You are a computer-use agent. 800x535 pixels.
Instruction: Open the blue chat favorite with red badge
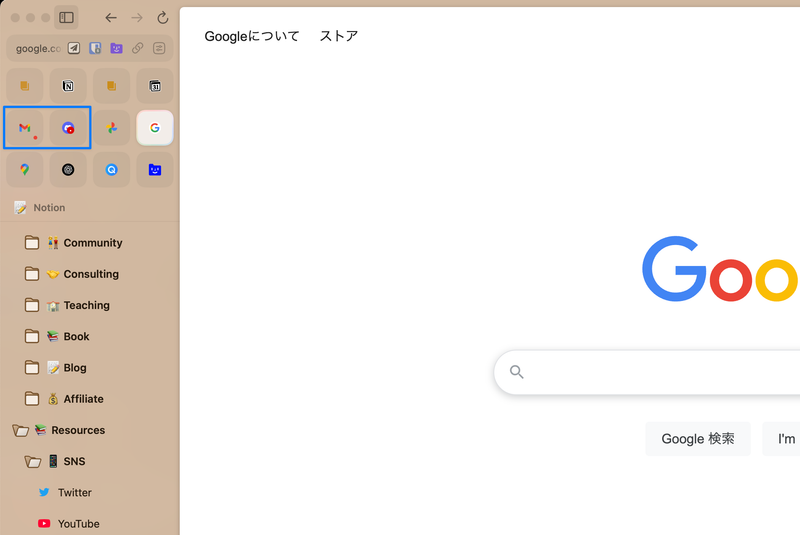pyautogui.click(x=68, y=128)
